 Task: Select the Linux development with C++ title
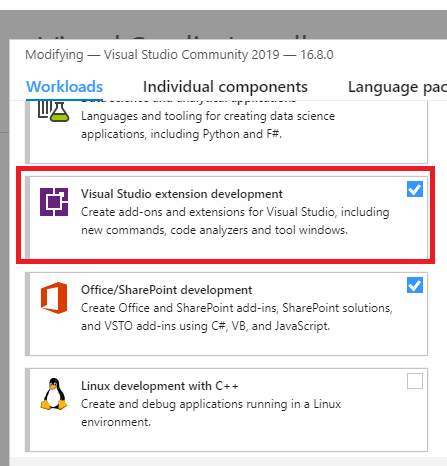(x=160, y=386)
